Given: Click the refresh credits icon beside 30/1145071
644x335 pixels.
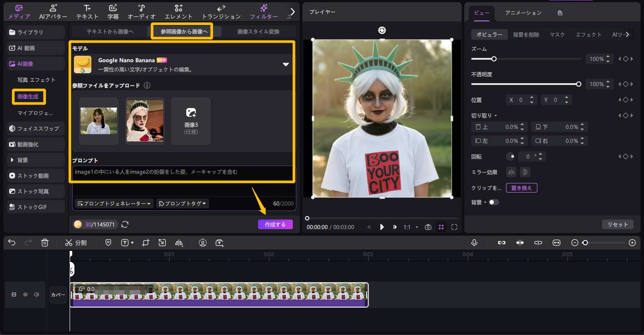Looking at the screenshot, I should 125,224.
